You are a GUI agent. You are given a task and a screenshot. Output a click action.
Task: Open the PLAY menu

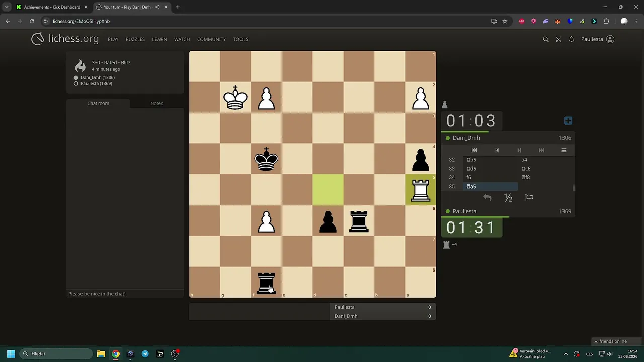113,39
